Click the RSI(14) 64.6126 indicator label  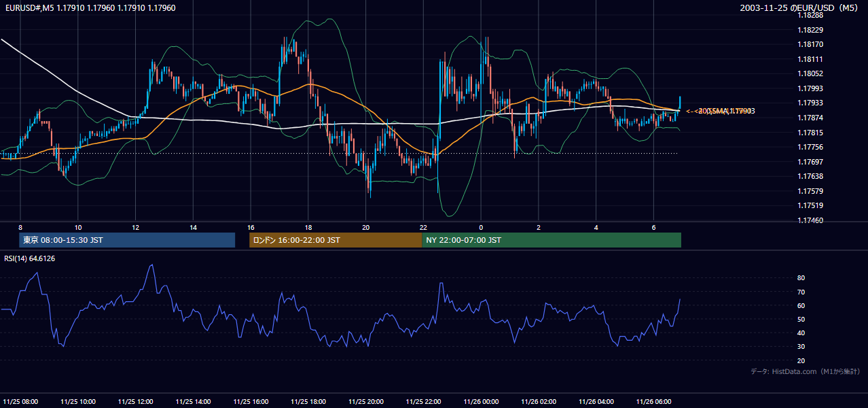[x=29, y=258]
